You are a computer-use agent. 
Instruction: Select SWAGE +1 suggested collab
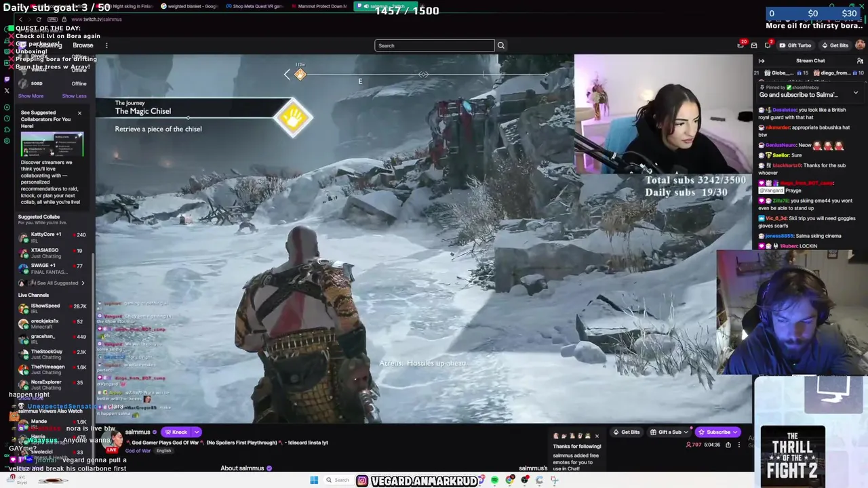(53, 268)
